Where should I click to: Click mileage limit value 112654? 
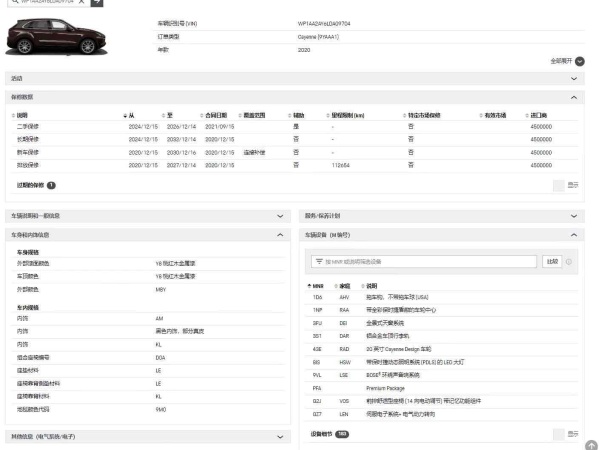341,166
